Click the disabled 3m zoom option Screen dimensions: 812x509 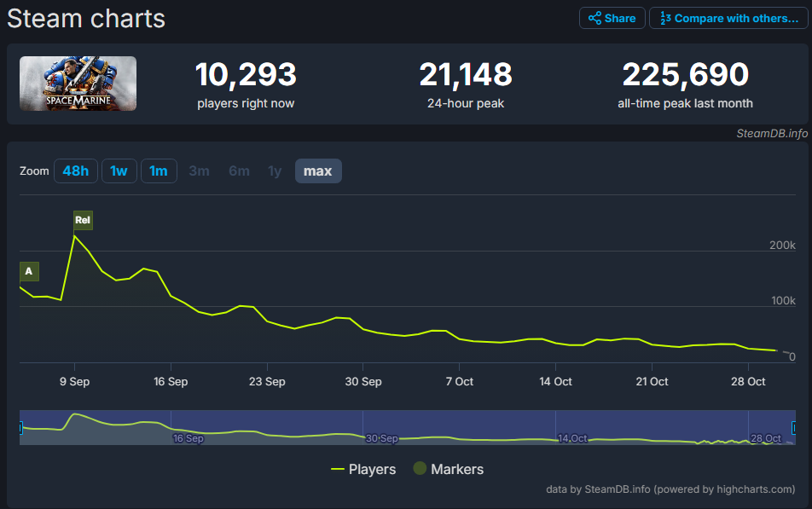199,171
